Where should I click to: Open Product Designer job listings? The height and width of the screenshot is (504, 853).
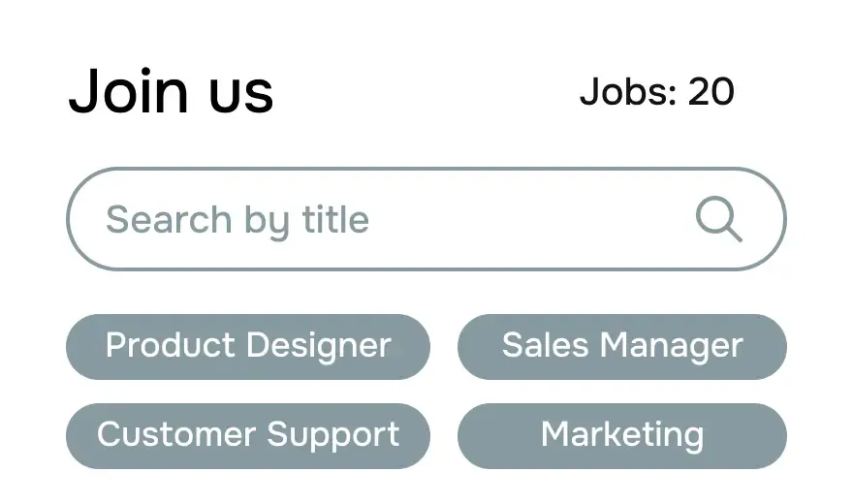[x=248, y=346]
